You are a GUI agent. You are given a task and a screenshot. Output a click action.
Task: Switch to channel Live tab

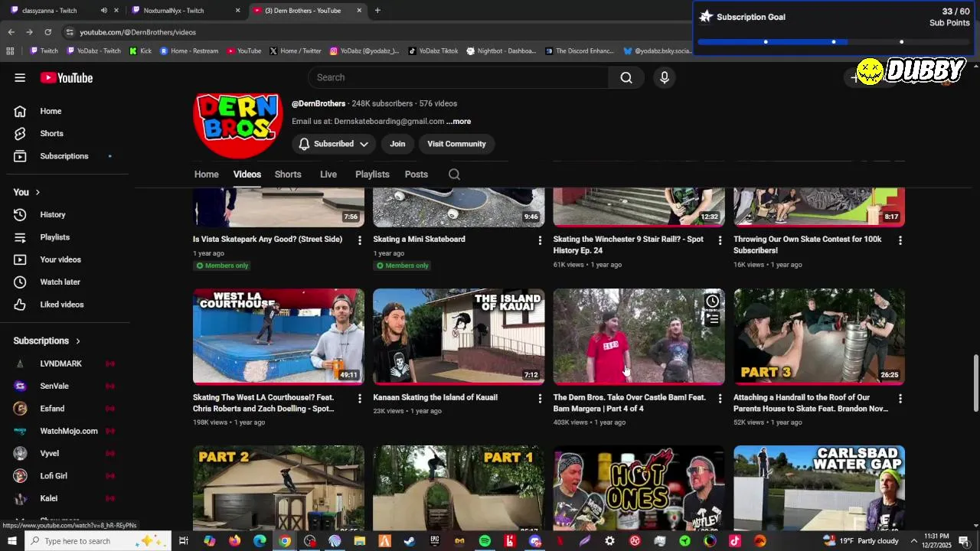328,174
